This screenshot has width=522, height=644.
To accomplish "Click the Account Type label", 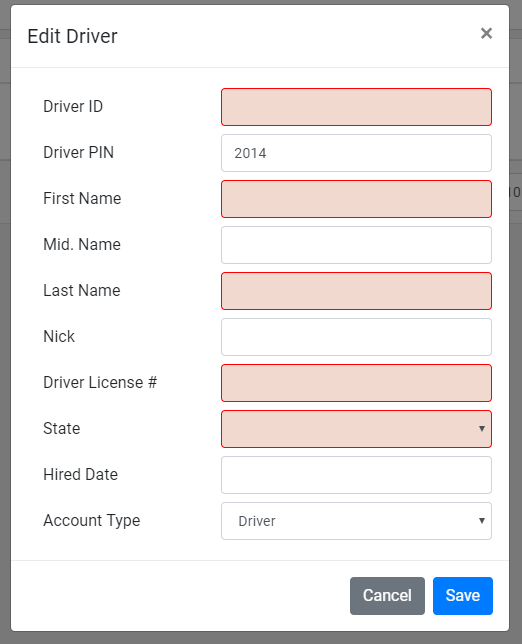I will point(92,521).
